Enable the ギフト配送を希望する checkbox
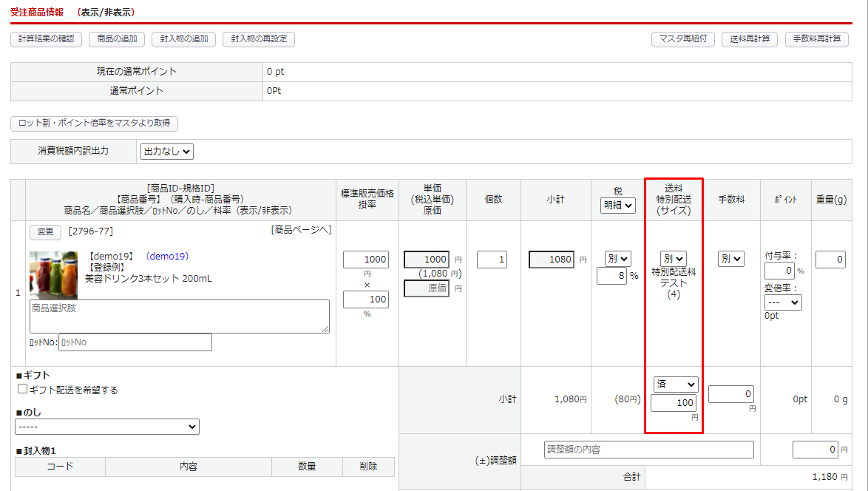Image resolution: width=868 pixels, height=491 pixels. coord(23,389)
